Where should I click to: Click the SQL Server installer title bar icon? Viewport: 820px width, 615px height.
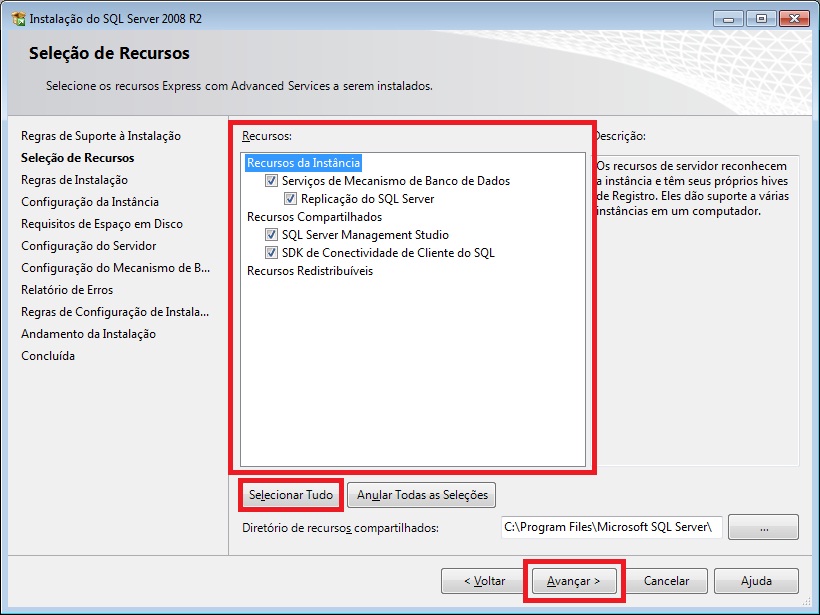point(18,19)
